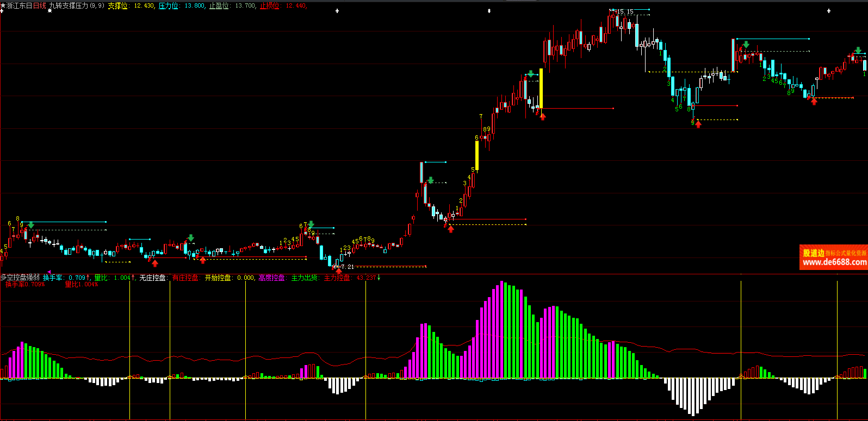
Task: Click the rightmost red buy arrow
Action: coord(814,101)
